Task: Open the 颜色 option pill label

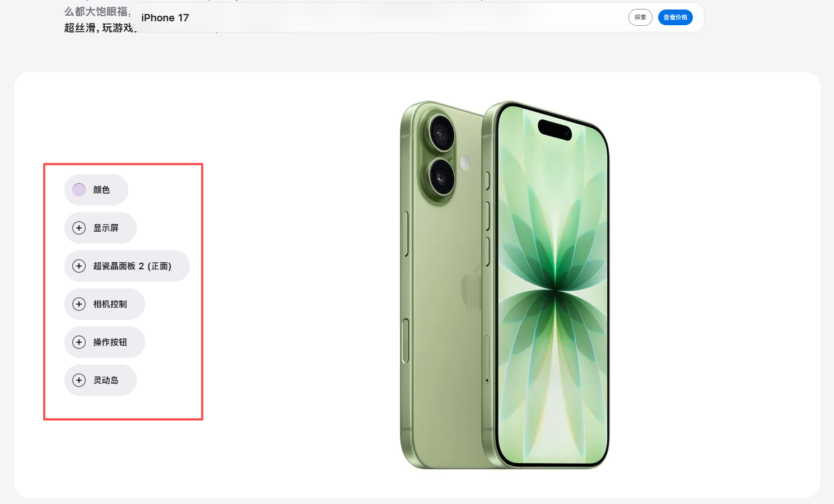Action: pyautogui.click(x=101, y=190)
